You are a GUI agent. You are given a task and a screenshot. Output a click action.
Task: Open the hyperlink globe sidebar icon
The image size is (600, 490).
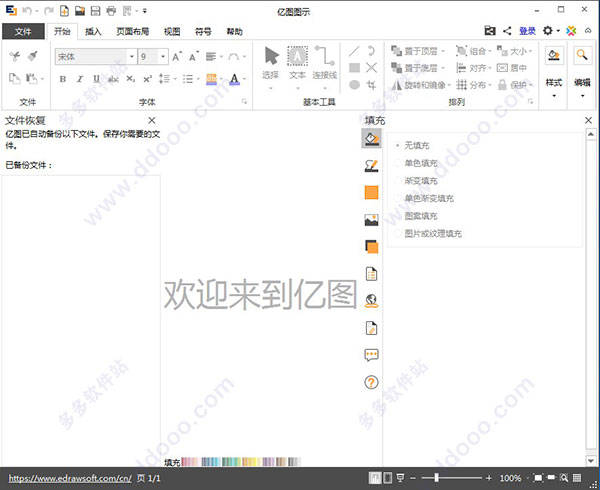[x=371, y=301]
